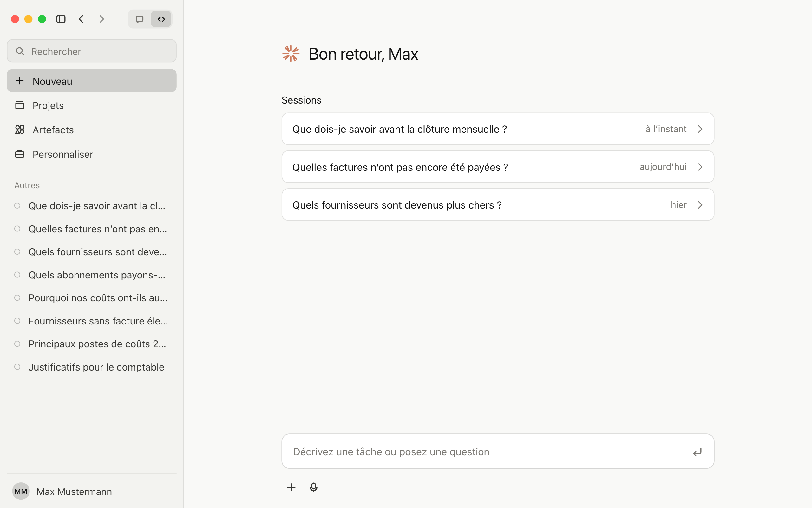Click the magnifier search icon

pos(20,51)
